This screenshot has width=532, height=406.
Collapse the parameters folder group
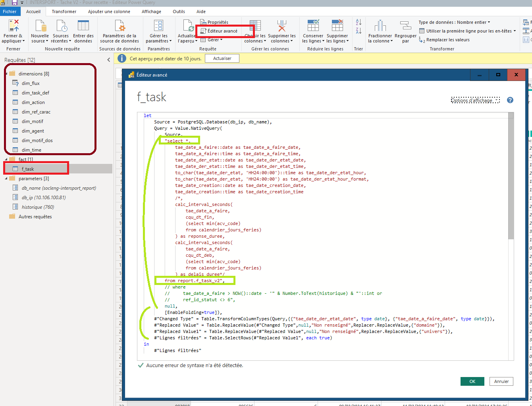6,179
